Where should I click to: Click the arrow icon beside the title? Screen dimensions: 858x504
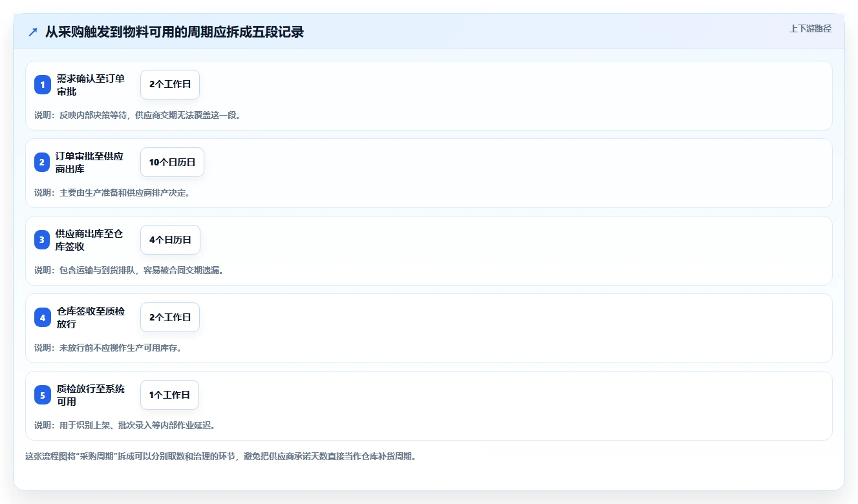(33, 32)
